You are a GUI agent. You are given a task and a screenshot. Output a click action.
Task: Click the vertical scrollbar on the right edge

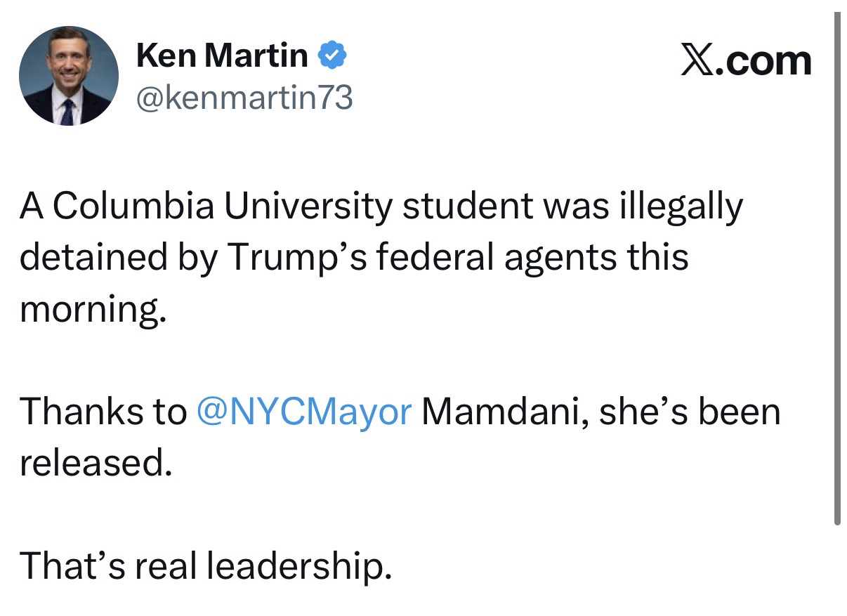click(837, 267)
